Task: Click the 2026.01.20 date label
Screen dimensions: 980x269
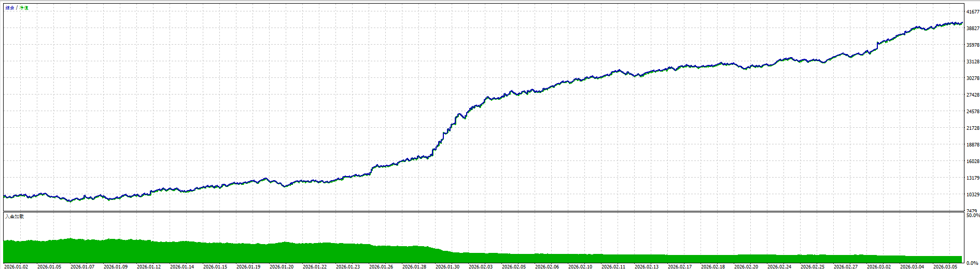Action: coord(282,266)
